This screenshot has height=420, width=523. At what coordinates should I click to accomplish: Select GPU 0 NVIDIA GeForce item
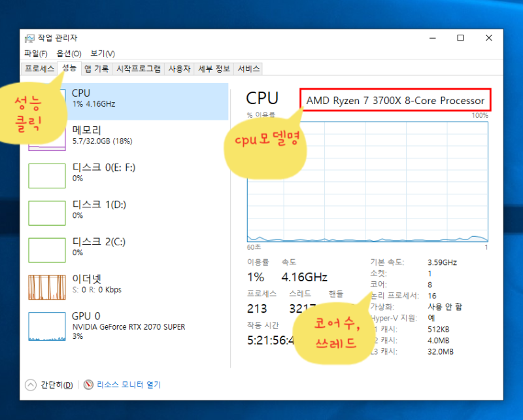(128, 326)
